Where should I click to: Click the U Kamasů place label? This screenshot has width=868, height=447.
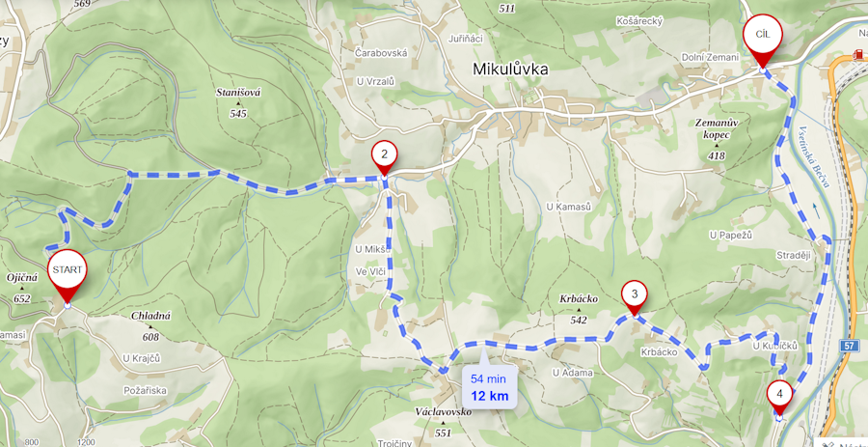click(568, 207)
